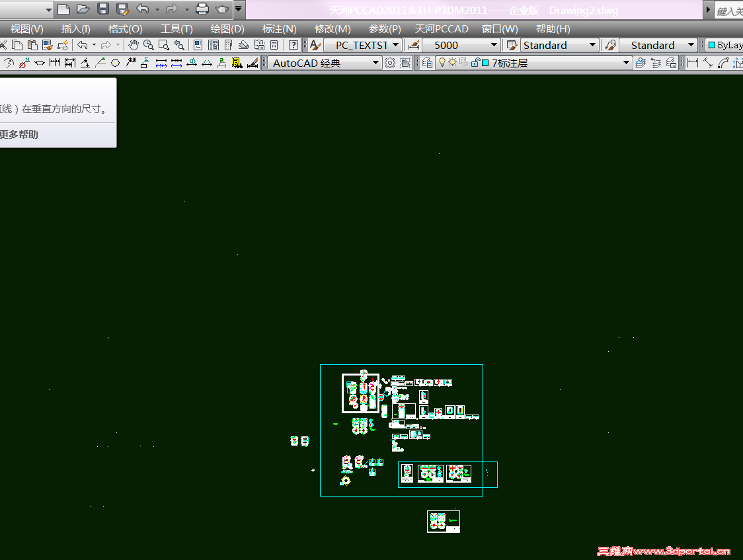Open the 格式(O) menu
This screenshot has height=560, width=743.
125,29
